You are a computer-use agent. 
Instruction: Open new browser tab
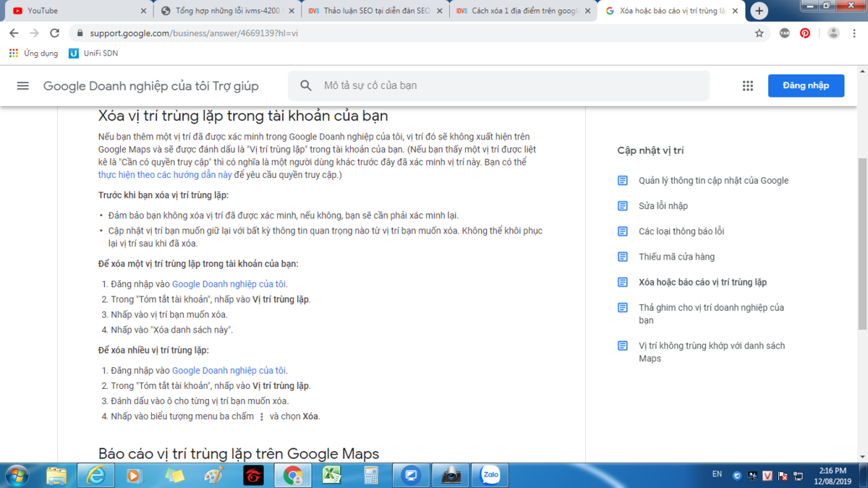coord(759,11)
